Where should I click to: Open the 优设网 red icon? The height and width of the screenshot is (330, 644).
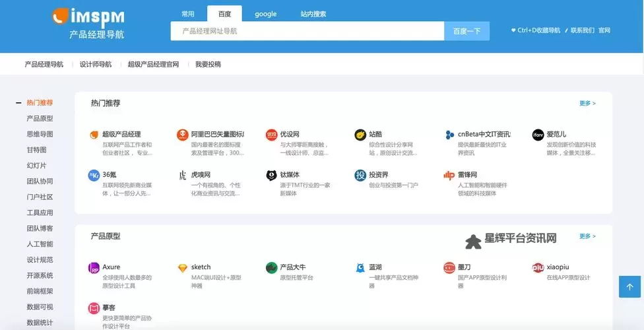[271, 135]
